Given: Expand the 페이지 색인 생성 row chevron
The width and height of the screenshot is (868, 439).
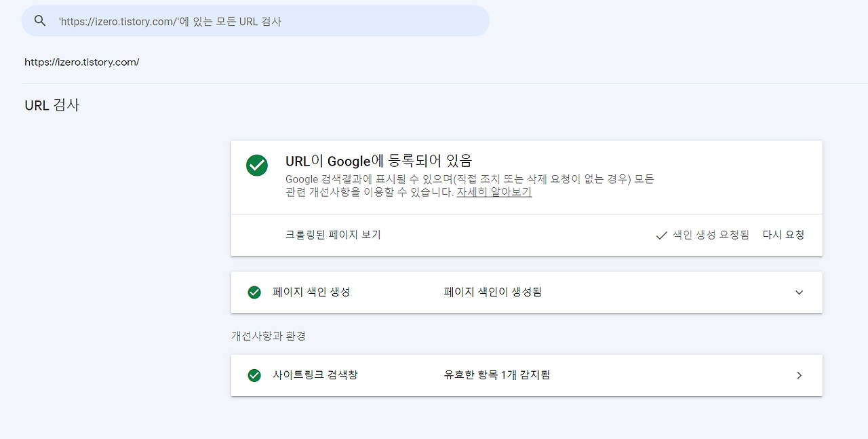Looking at the screenshot, I should (799, 292).
